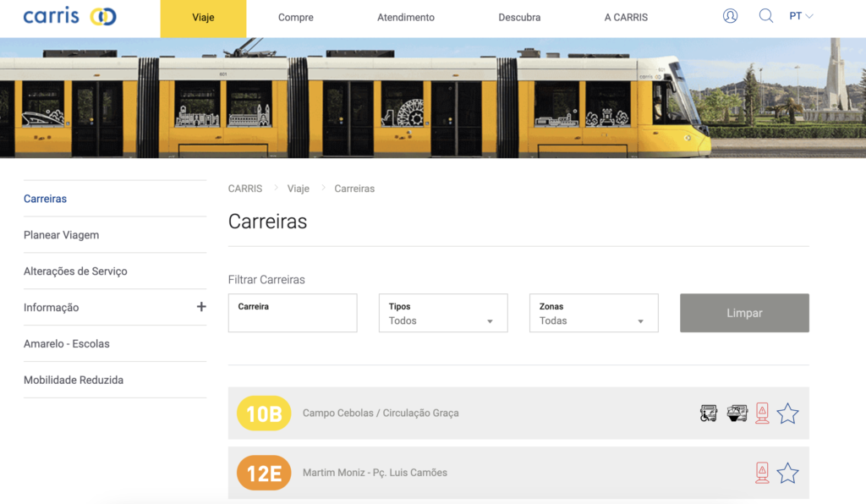Open Martim Moniz - Pç. Luis Camões route
Viewport: 866px width, 504px height.
[375, 473]
